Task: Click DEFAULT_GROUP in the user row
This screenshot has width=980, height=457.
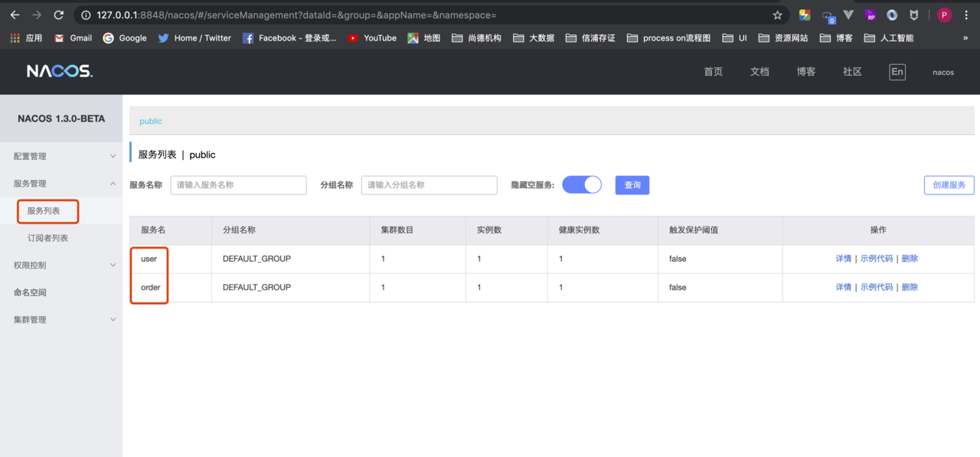Action: (x=256, y=259)
